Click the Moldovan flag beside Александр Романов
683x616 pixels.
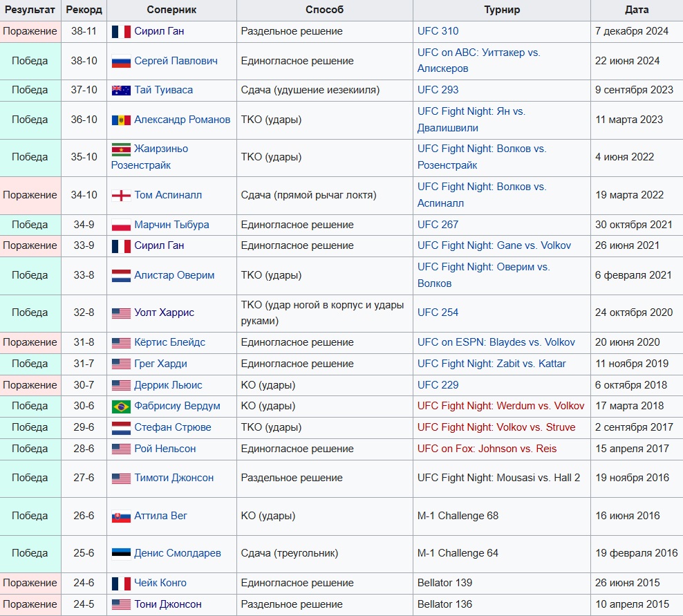point(121,120)
